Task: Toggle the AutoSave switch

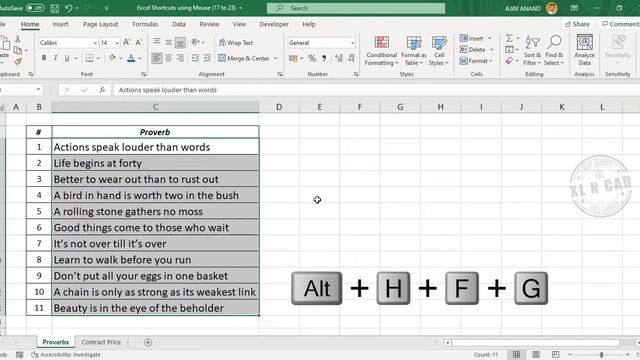Action: 35,8
